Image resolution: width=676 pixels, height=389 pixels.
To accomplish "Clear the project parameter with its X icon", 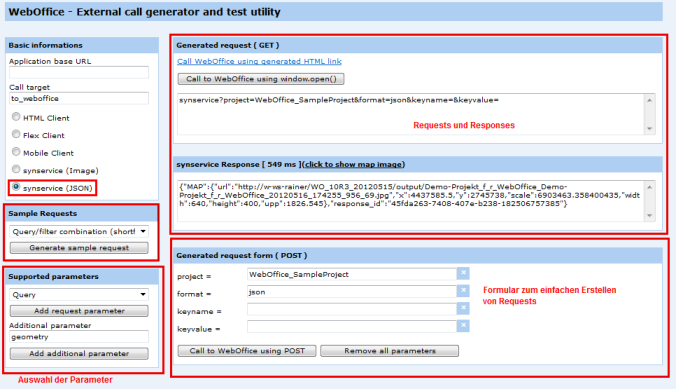I will [x=463, y=273].
